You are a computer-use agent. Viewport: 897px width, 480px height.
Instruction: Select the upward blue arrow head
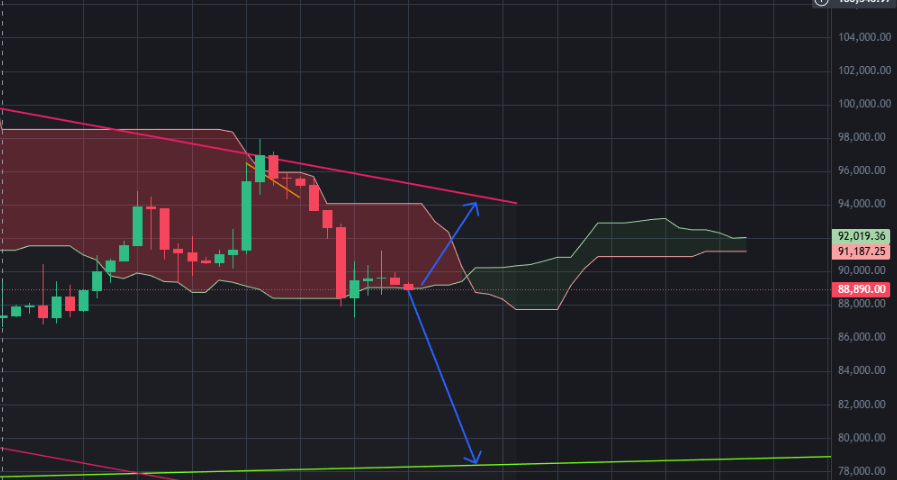coord(473,207)
